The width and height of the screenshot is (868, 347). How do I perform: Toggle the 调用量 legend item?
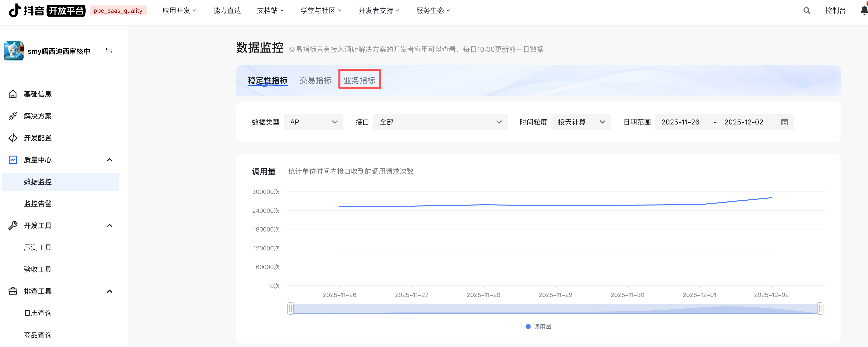(539, 326)
